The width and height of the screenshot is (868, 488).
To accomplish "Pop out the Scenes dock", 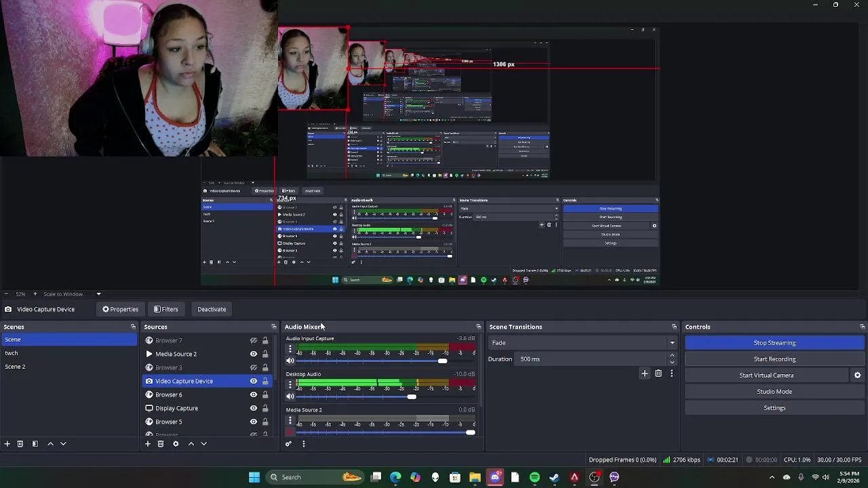I will [x=133, y=327].
